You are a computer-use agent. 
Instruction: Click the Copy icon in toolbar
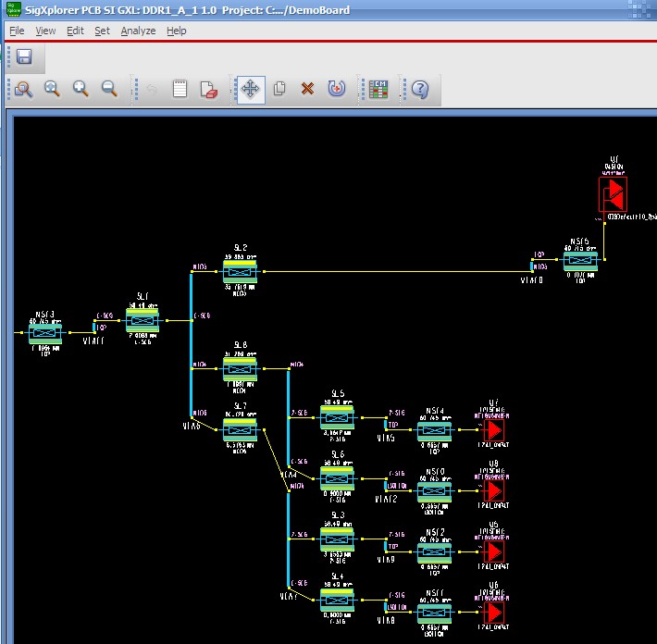point(279,89)
